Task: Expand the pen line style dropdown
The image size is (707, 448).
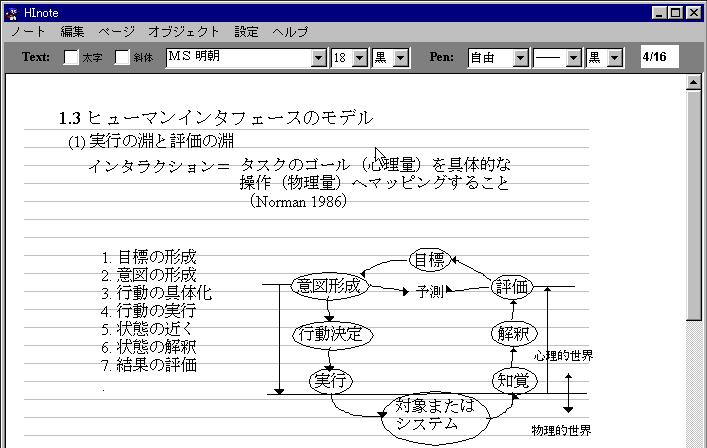Action: tap(574, 58)
